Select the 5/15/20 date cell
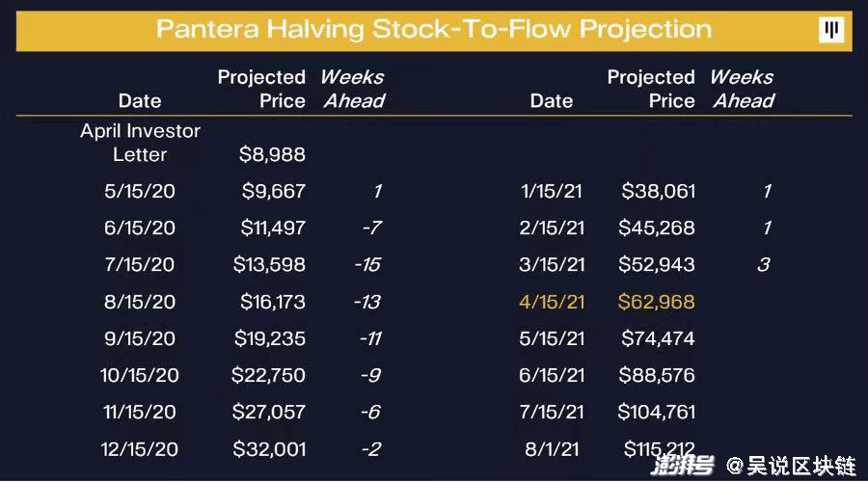868x483 pixels. click(x=140, y=191)
